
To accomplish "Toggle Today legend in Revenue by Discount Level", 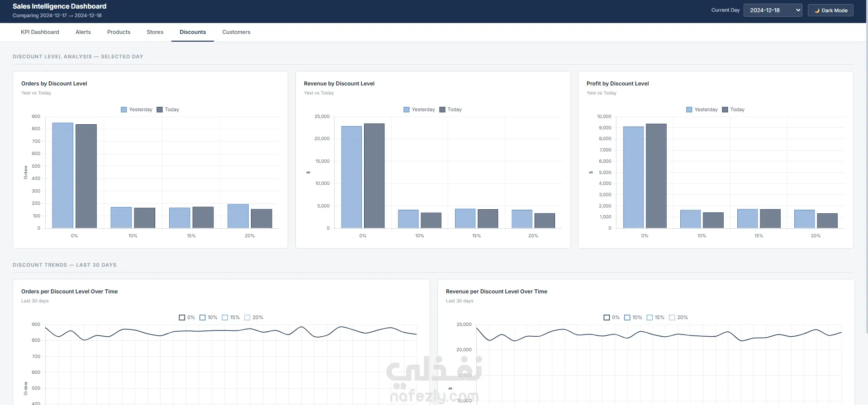I will pyautogui.click(x=451, y=110).
